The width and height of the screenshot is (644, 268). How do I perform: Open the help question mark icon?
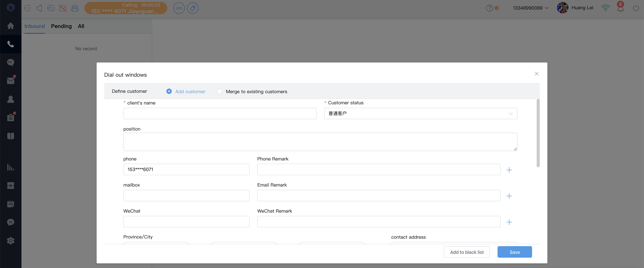489,8
